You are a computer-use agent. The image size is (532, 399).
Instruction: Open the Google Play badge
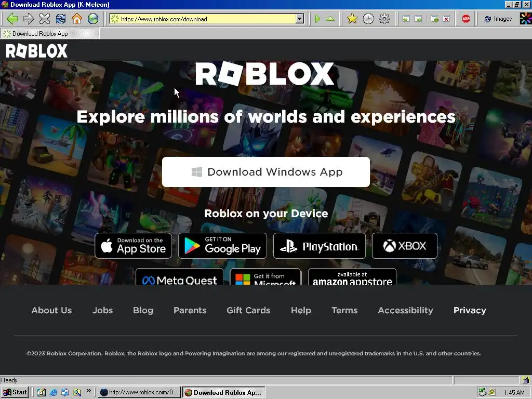click(x=222, y=246)
